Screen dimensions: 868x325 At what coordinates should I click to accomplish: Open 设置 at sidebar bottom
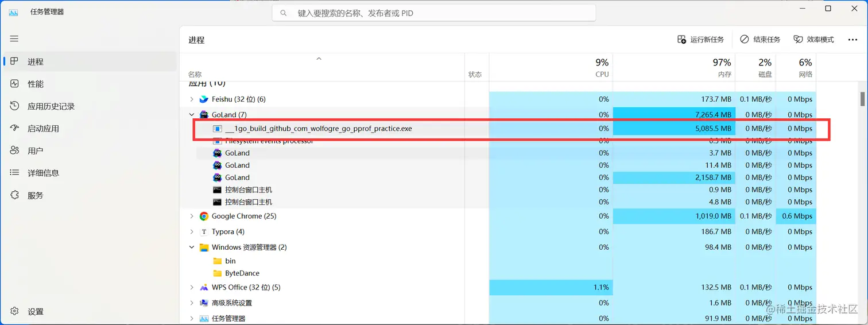pos(91,311)
